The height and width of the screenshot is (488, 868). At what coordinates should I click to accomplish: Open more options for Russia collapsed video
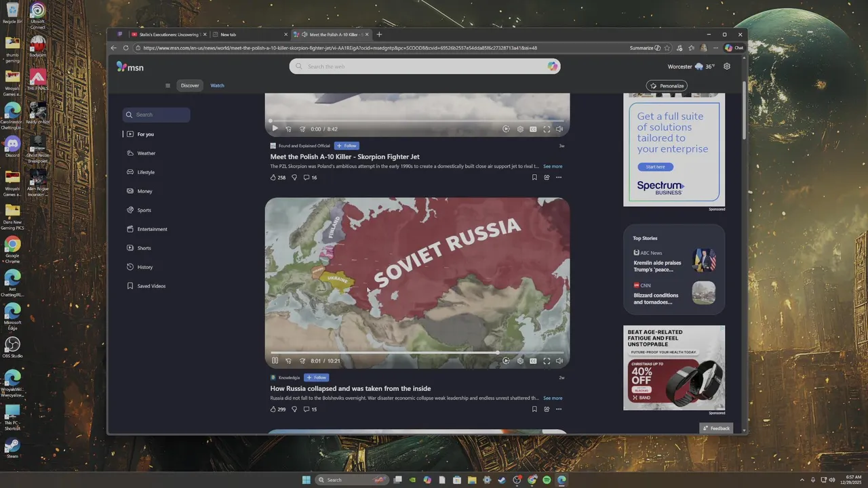[x=559, y=409]
